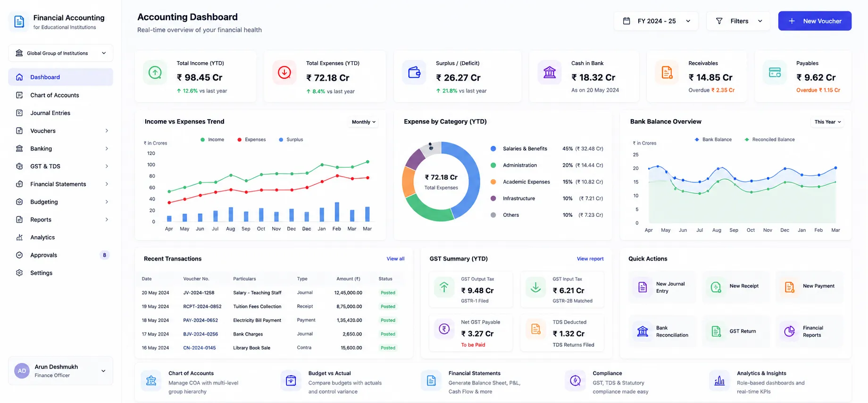Click the TDS Deducted document icon
Viewport: 868px width, 403px height.
(535, 329)
